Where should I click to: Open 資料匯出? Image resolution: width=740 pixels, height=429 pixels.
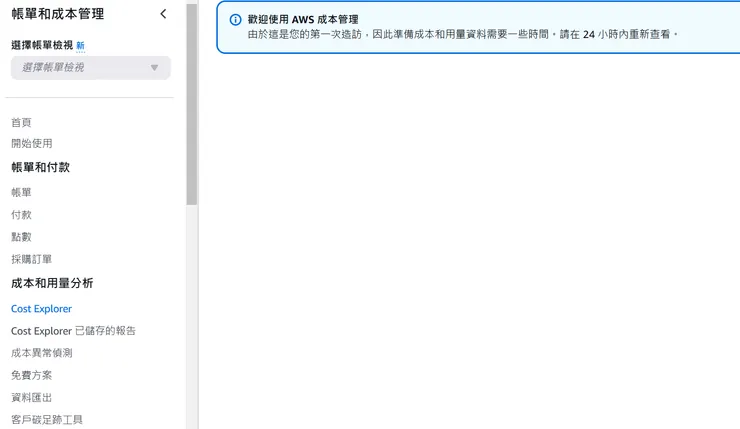tap(32, 397)
